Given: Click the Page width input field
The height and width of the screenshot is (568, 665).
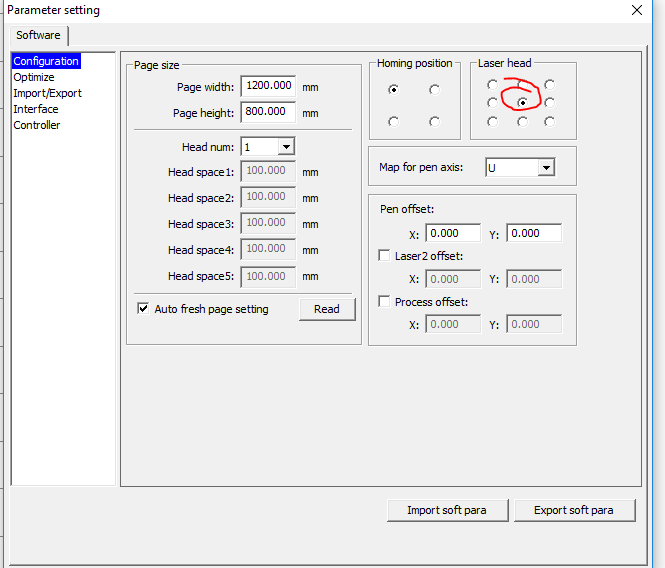Looking at the screenshot, I should click(x=268, y=87).
